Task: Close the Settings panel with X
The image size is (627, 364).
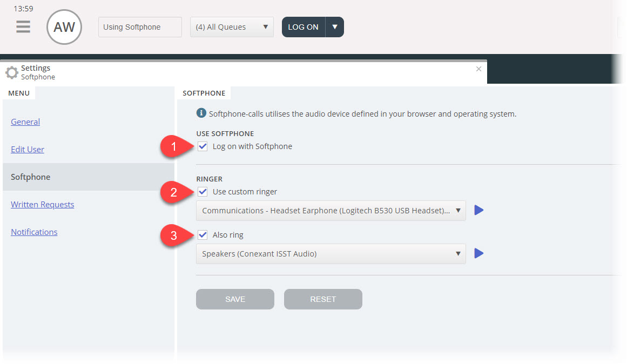Action: pyautogui.click(x=478, y=69)
